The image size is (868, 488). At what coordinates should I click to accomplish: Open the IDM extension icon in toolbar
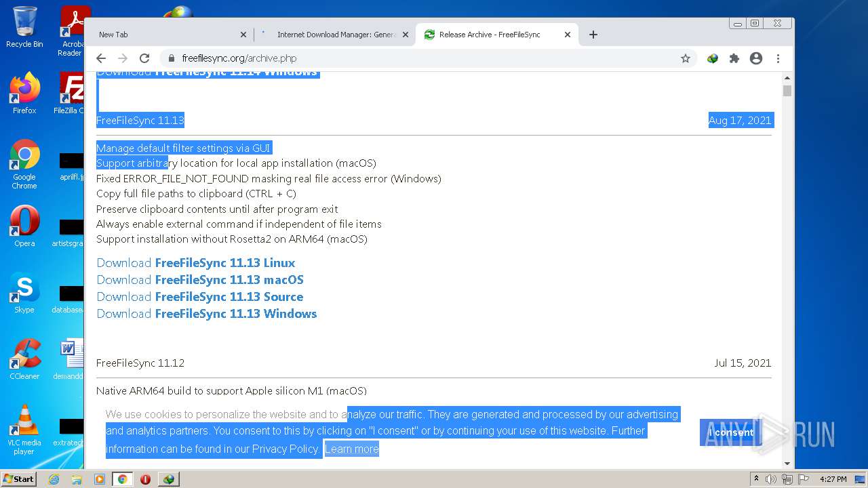(712, 58)
